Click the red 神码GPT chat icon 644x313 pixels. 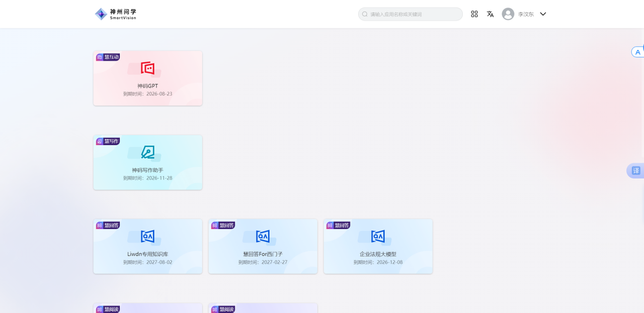click(147, 68)
